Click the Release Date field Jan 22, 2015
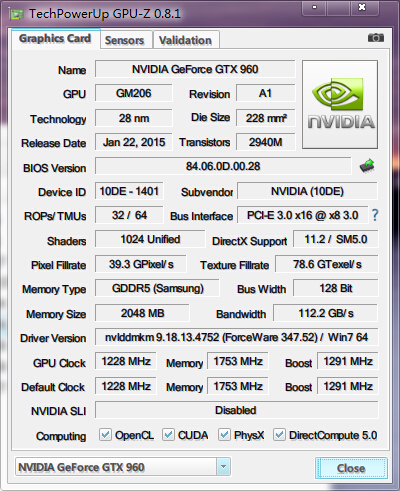The image size is (400, 491). [x=134, y=142]
